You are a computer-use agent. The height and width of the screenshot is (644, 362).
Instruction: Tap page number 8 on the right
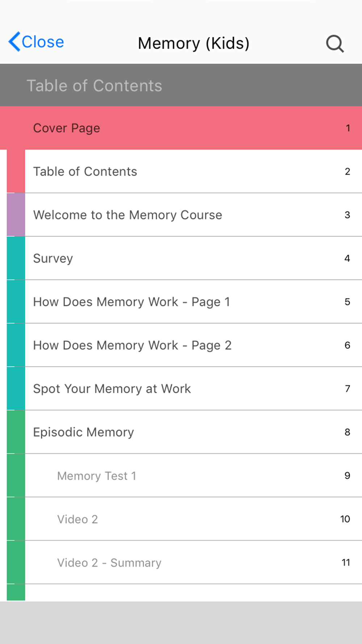(347, 432)
